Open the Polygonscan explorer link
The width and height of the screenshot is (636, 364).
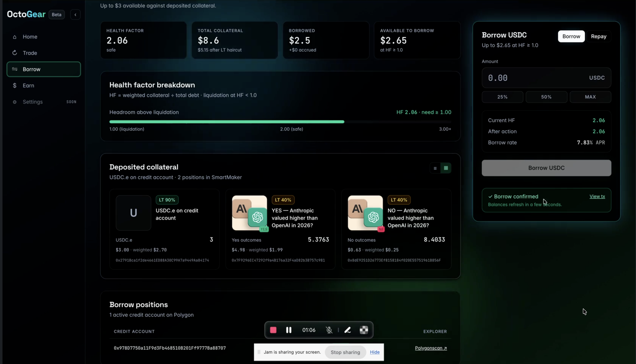coord(431,348)
